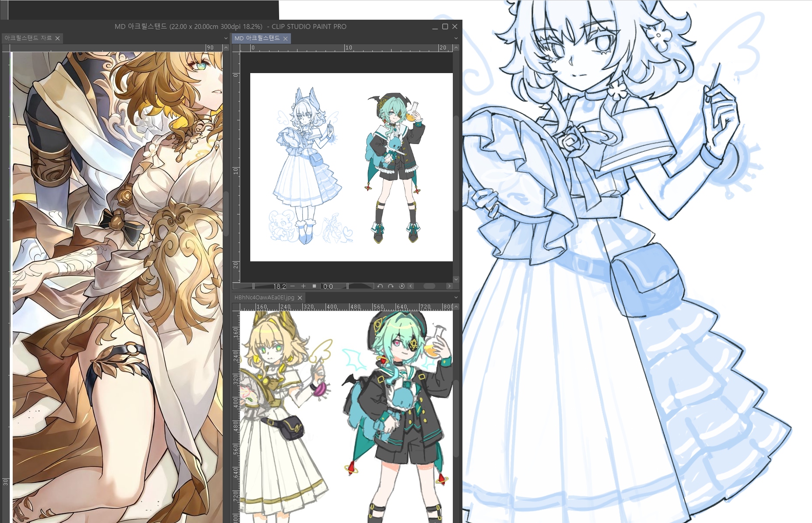
Task: Open tab list dropdown for left reference pane
Action: [226, 39]
